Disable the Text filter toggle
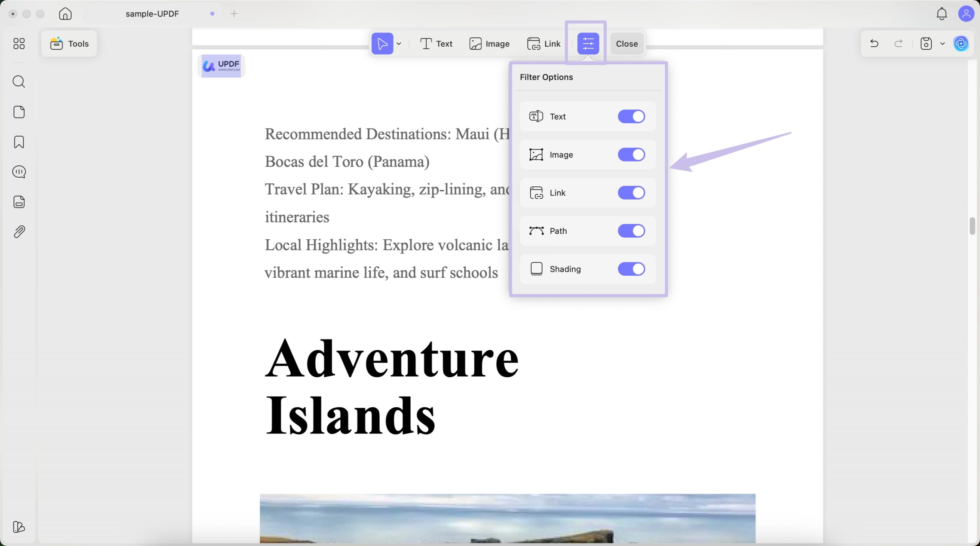980x546 pixels. click(x=631, y=116)
